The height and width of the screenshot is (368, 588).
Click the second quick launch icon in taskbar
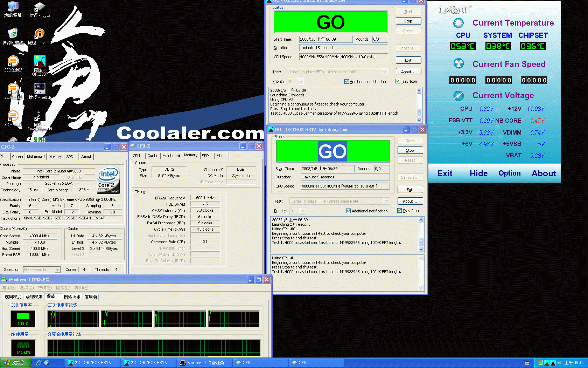47,363
